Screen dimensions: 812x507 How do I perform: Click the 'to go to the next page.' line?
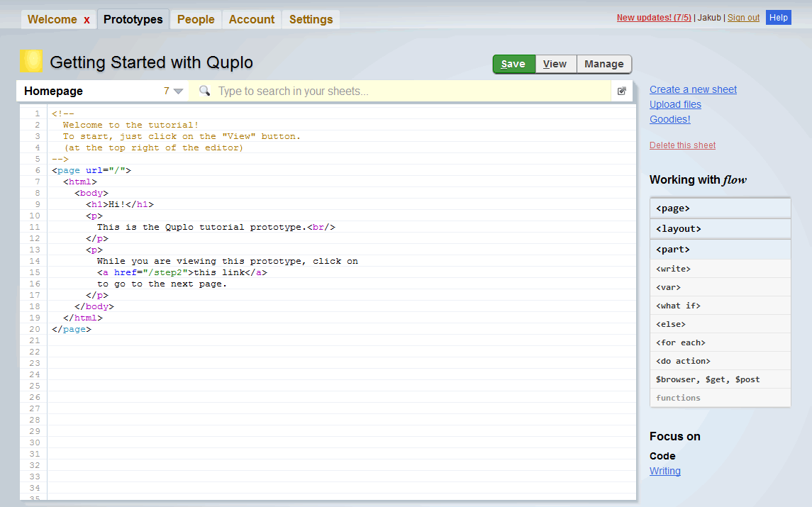point(162,284)
